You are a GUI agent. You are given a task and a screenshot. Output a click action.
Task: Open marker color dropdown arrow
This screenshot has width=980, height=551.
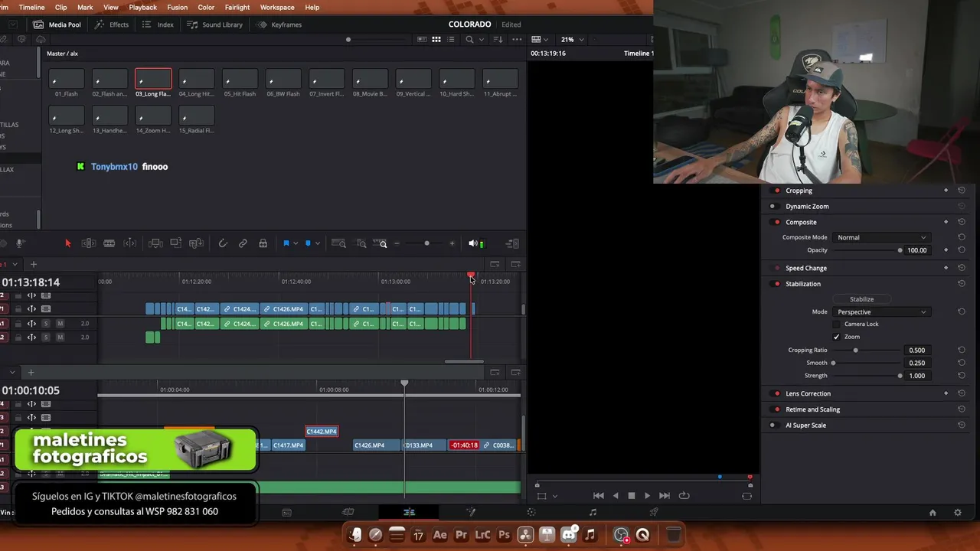pyautogui.click(x=317, y=243)
